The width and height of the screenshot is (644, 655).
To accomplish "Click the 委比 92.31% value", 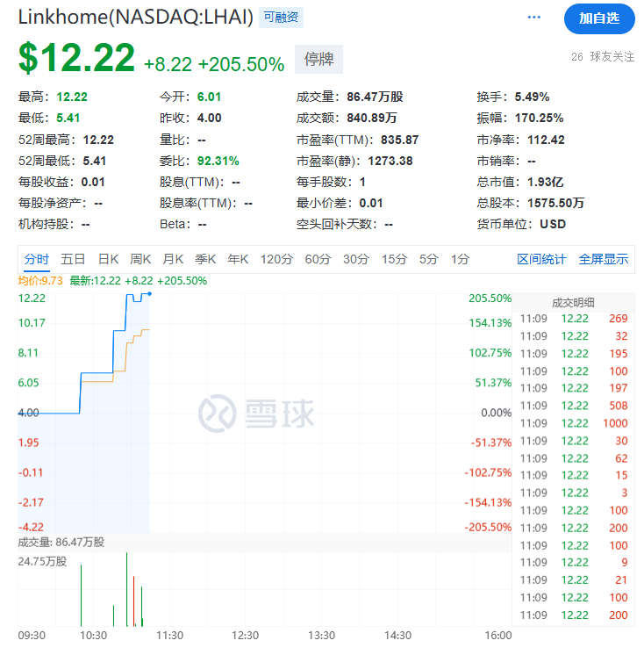I will tap(218, 161).
